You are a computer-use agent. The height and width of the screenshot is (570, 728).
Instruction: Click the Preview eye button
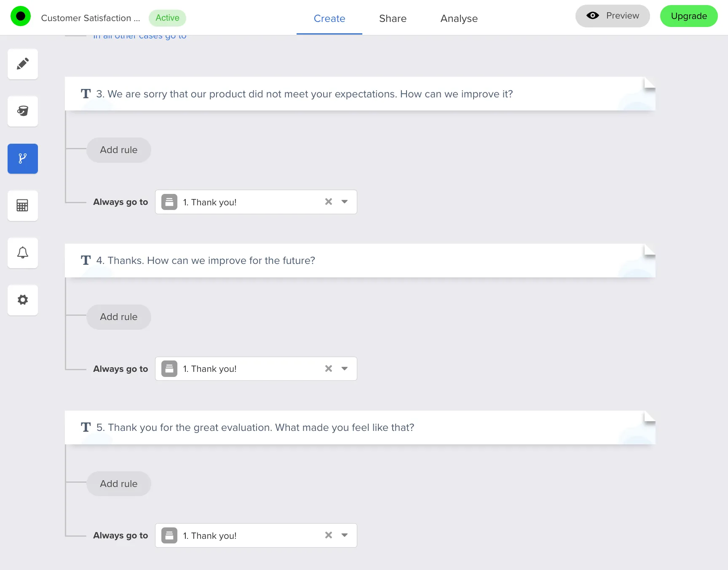coord(612,16)
